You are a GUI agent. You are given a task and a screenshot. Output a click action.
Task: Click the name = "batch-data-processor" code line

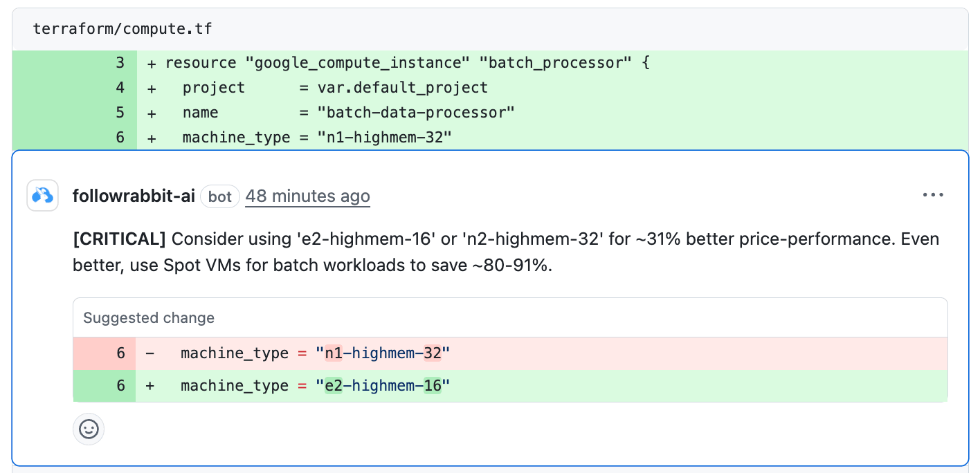pyautogui.click(x=552, y=113)
